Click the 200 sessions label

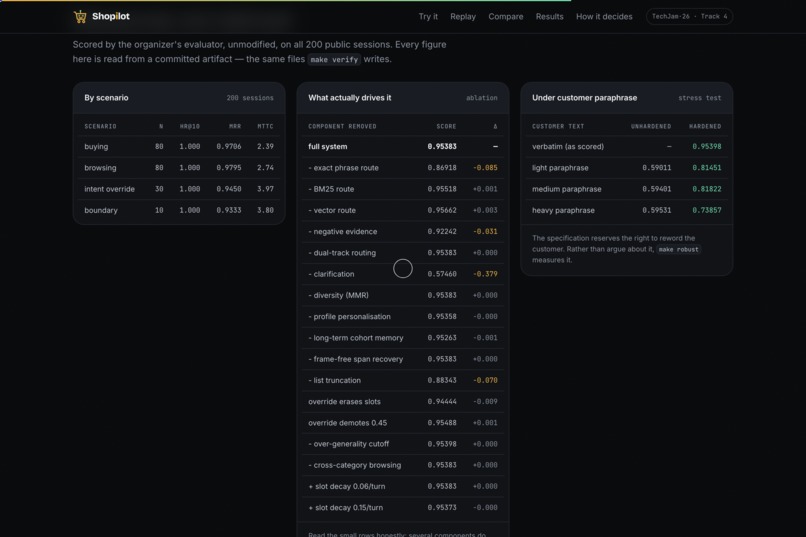250,98
